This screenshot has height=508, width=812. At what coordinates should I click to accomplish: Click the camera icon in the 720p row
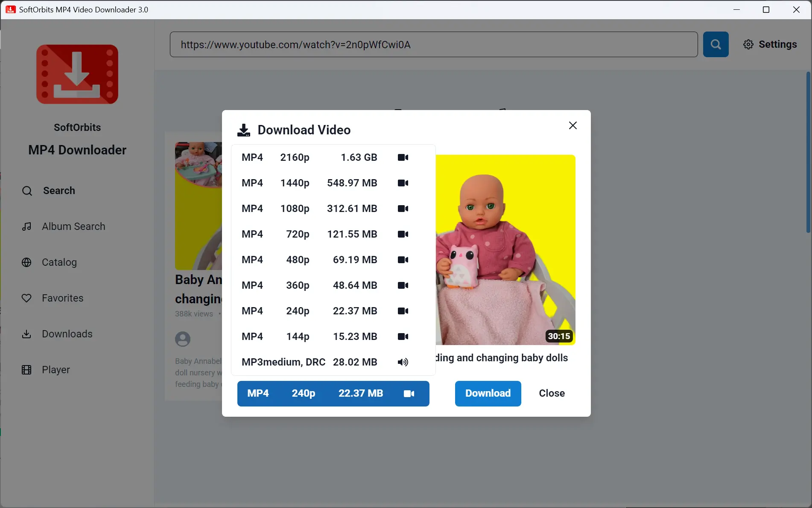[403, 234]
